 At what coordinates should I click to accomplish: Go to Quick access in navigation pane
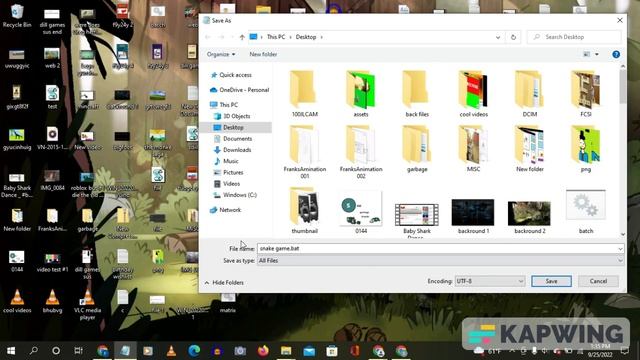(235, 75)
